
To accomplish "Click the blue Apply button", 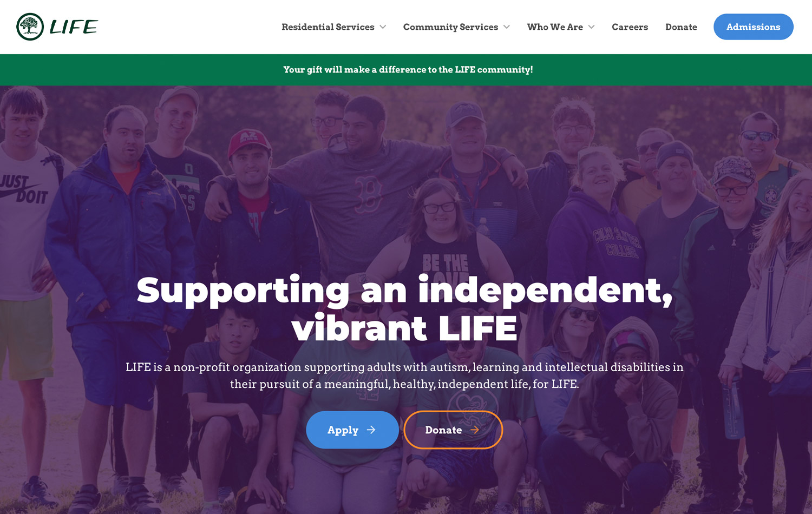I will coord(352,430).
